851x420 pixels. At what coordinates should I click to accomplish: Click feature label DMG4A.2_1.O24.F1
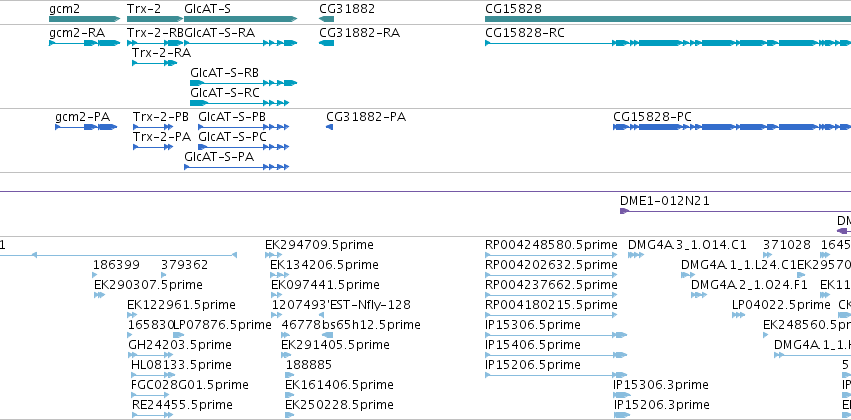[749, 285]
